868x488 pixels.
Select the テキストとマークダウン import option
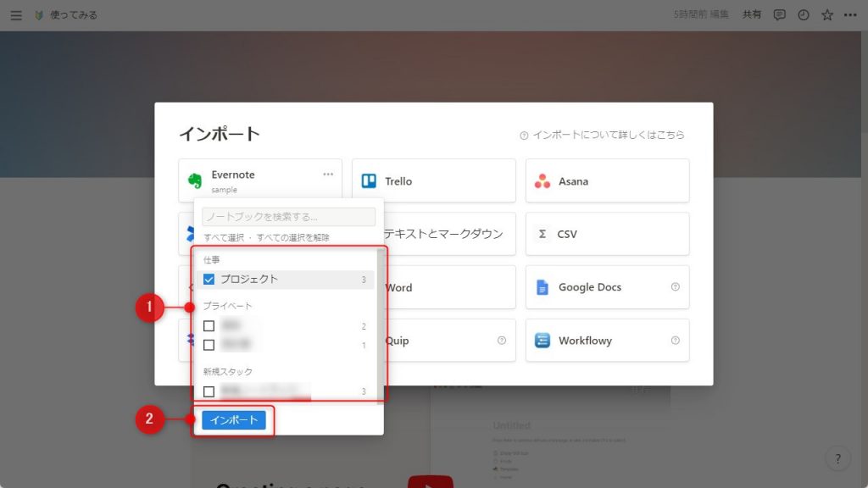449,234
